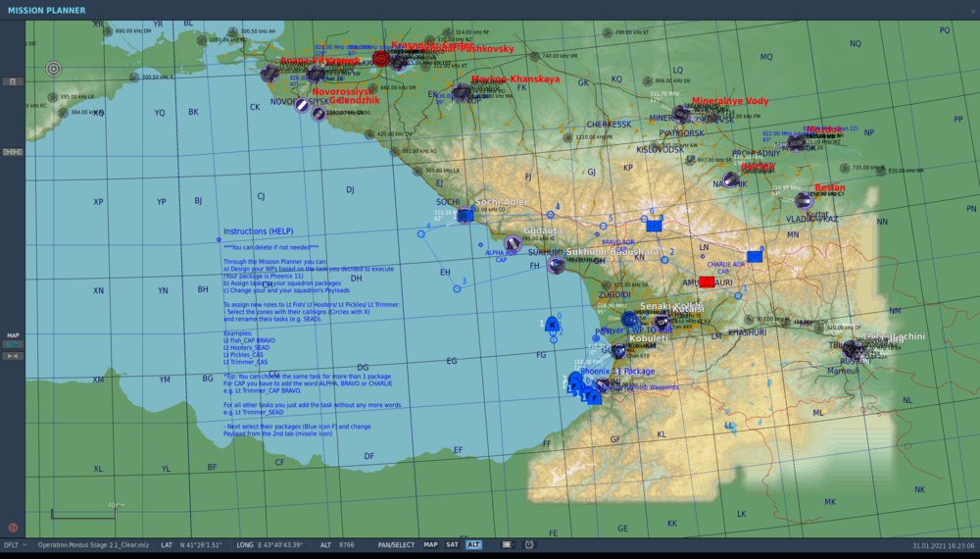Click the bullseye marker in the upper-left map
Image resolution: width=980 pixels, height=559 pixels.
tap(54, 69)
